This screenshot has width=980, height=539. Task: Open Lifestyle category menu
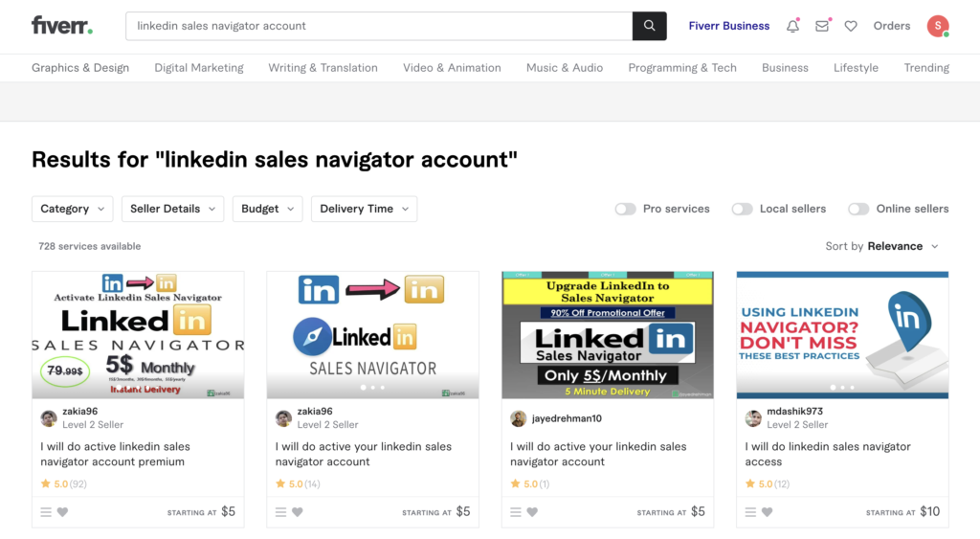coord(857,68)
